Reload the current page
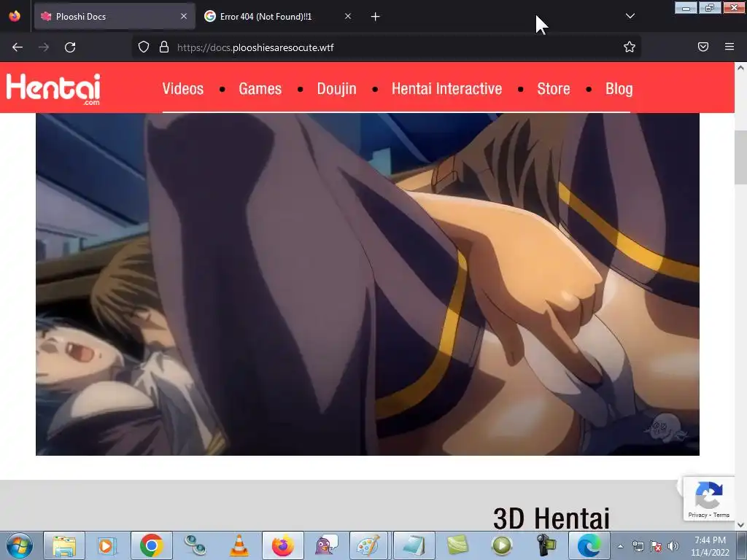747x560 pixels. click(x=70, y=47)
